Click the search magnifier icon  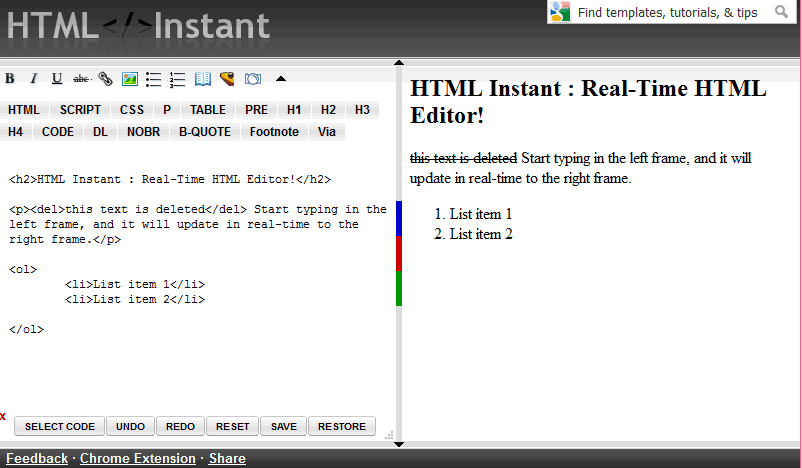[781, 11]
